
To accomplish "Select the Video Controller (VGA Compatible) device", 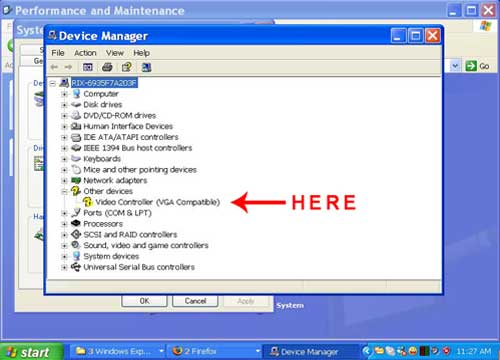I will tap(157, 202).
